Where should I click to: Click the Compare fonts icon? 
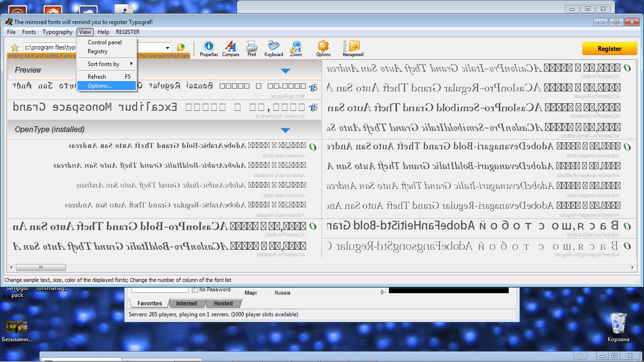(231, 47)
